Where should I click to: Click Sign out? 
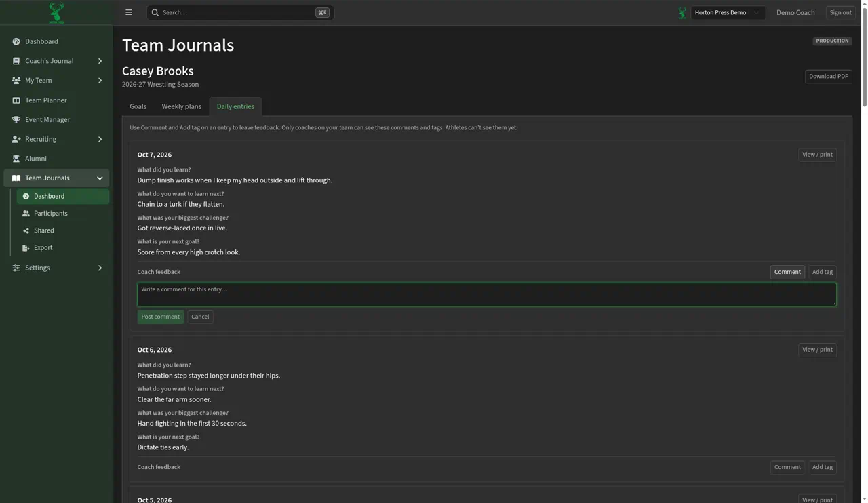(840, 12)
